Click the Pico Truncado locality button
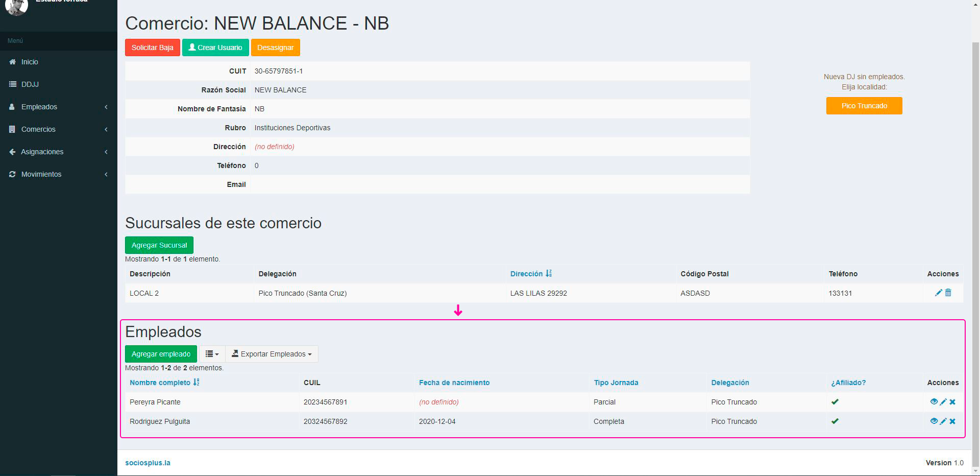Image resolution: width=980 pixels, height=476 pixels. tap(864, 106)
